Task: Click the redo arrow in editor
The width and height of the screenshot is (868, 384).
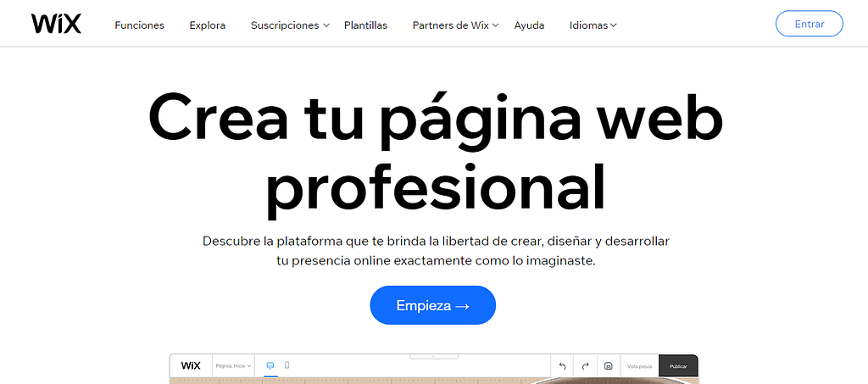Action: point(585,365)
